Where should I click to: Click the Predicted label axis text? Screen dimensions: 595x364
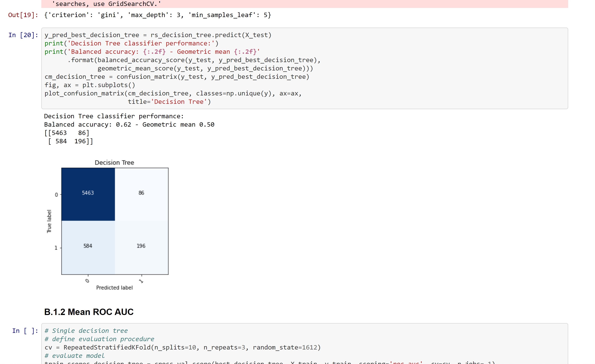click(114, 287)
